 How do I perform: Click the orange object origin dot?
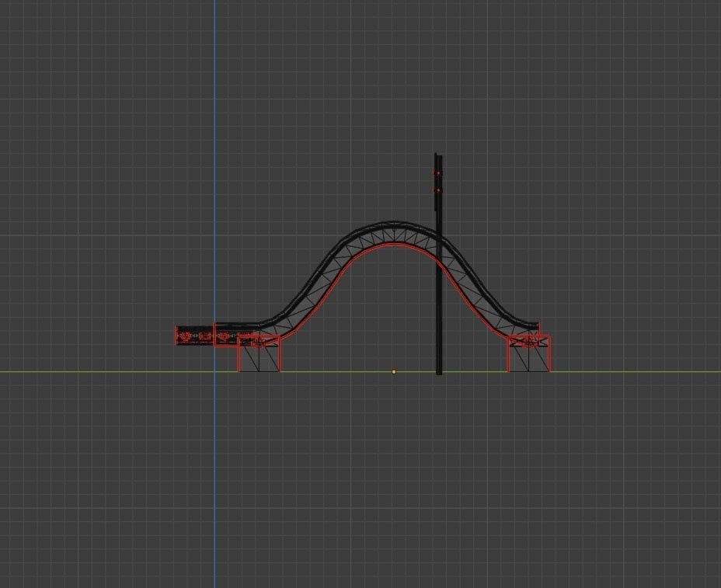tap(394, 371)
